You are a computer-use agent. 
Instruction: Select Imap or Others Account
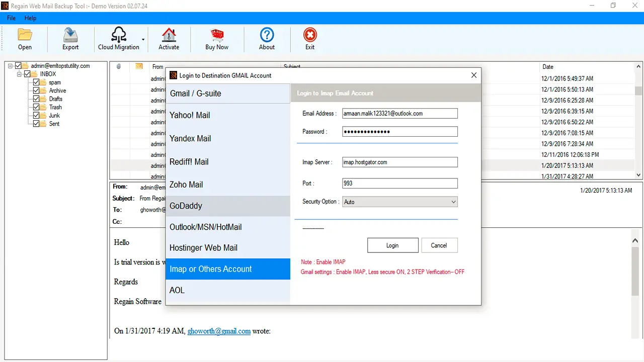pos(228,269)
